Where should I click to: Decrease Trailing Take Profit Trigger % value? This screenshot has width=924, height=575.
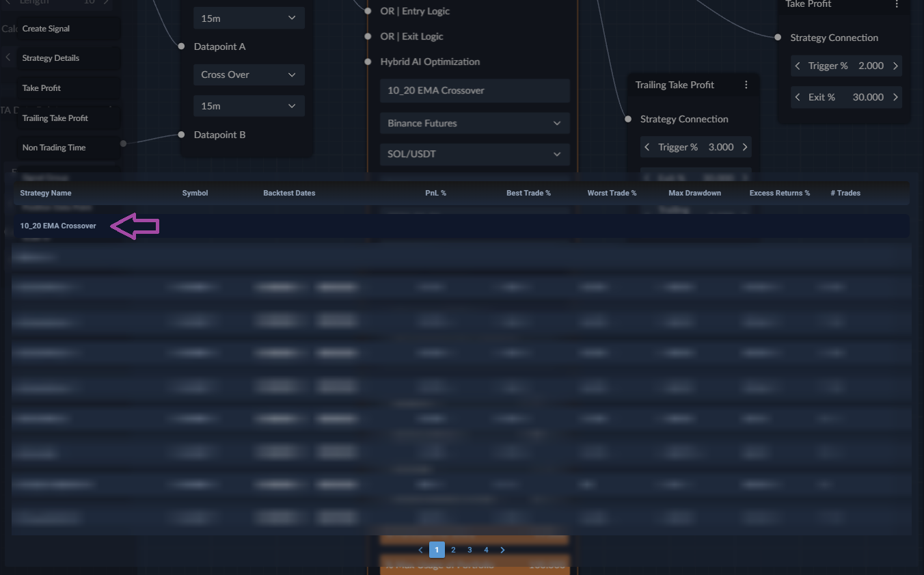pyautogui.click(x=647, y=147)
